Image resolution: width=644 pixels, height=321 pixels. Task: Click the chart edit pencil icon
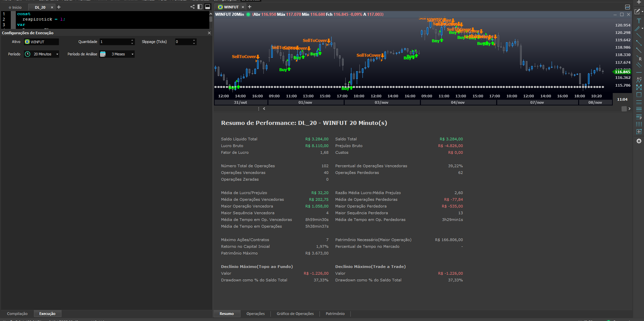click(x=637, y=12)
